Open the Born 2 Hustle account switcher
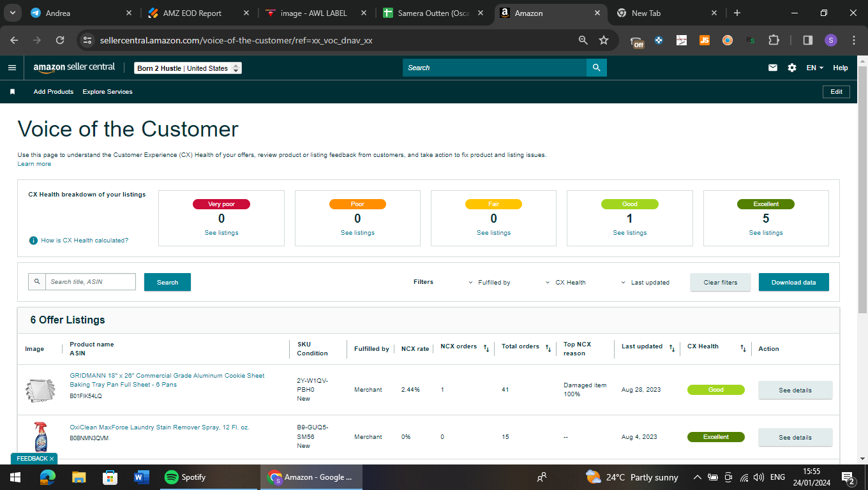This screenshot has height=490, width=868. 188,68
